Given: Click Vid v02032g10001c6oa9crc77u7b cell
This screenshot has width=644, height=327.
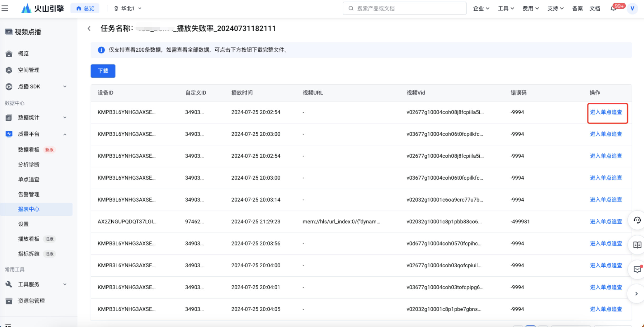Looking at the screenshot, I should 445,200.
